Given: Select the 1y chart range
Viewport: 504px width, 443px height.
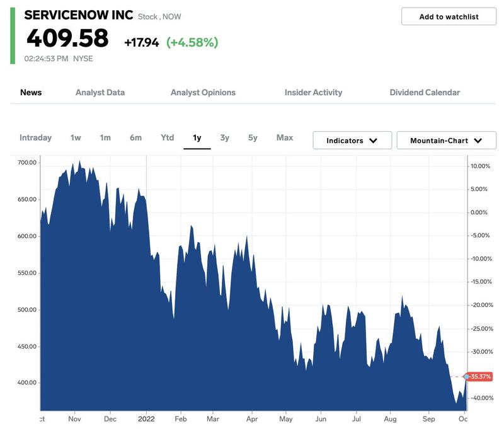Looking at the screenshot, I should 197,137.
